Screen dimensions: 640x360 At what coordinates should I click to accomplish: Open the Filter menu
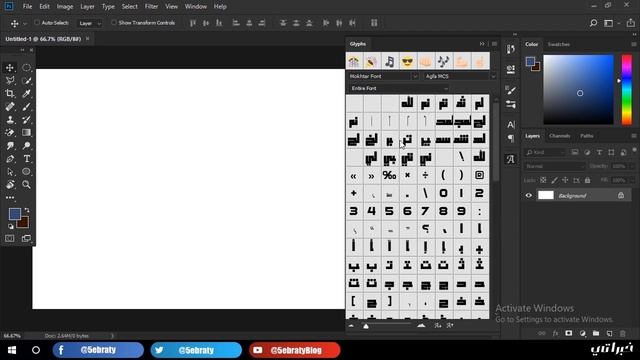(x=151, y=7)
